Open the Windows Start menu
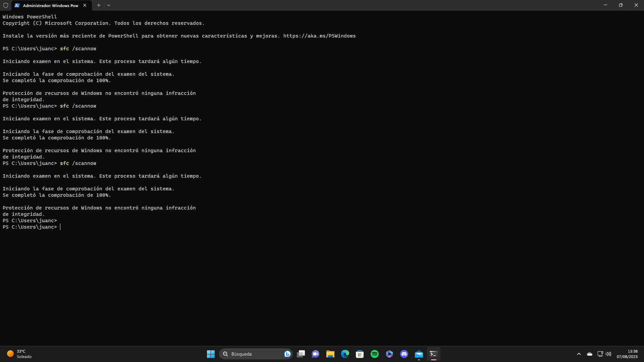644x362 pixels. coord(211,354)
